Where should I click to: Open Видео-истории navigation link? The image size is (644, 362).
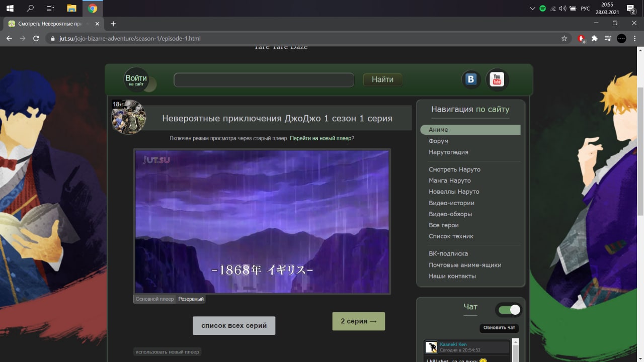point(451,203)
